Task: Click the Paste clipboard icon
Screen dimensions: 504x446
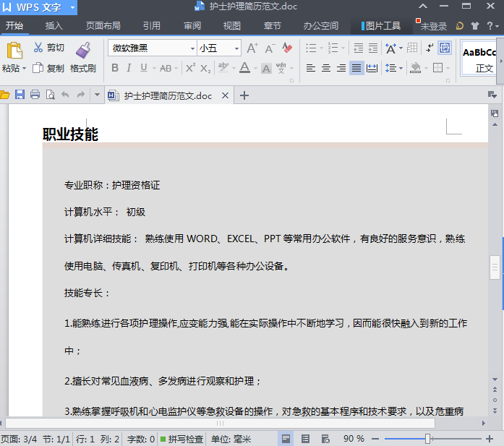Action: [14, 51]
